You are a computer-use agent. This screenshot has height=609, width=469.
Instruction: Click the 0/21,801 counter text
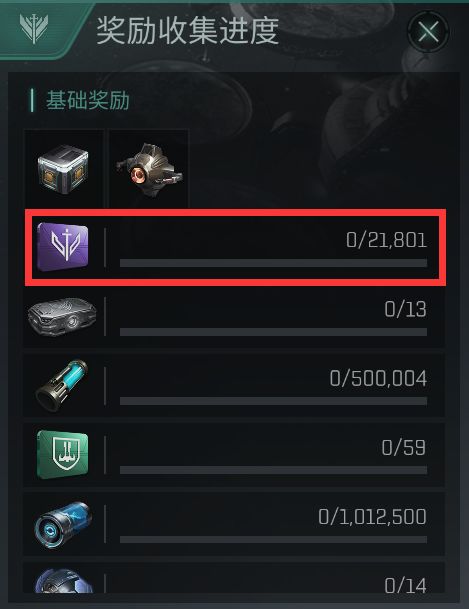(x=386, y=240)
